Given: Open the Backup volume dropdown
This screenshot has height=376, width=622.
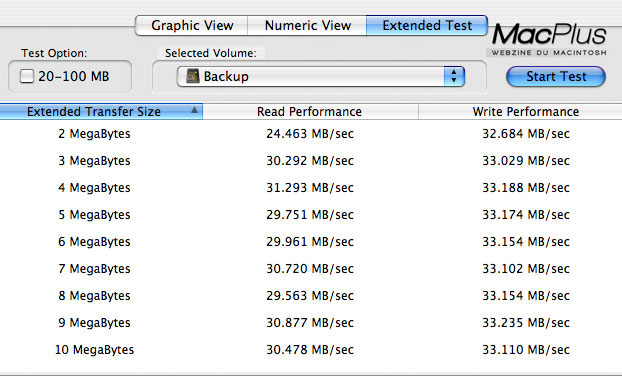Looking at the screenshot, I should point(321,76).
